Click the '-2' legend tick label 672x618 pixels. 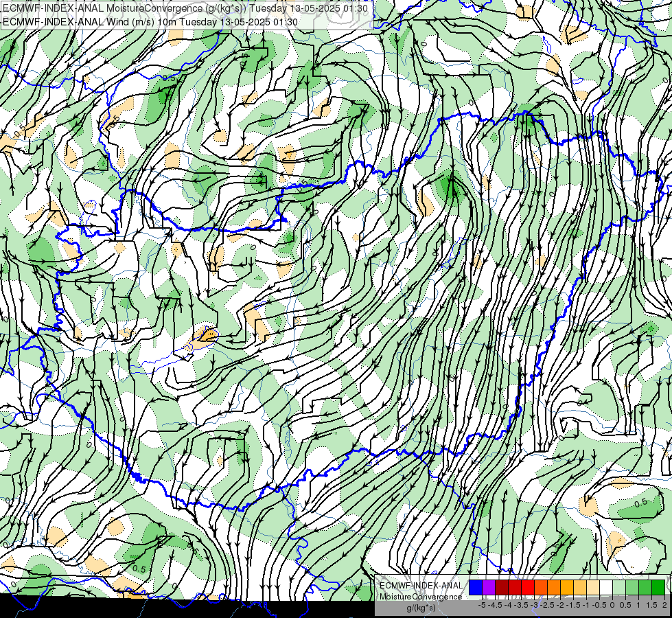(x=560, y=605)
